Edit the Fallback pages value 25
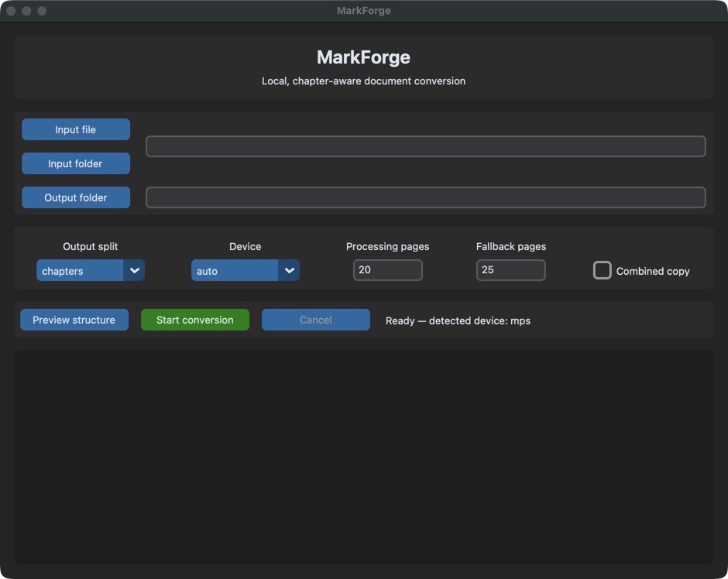Image resolution: width=728 pixels, height=579 pixels. click(x=510, y=270)
